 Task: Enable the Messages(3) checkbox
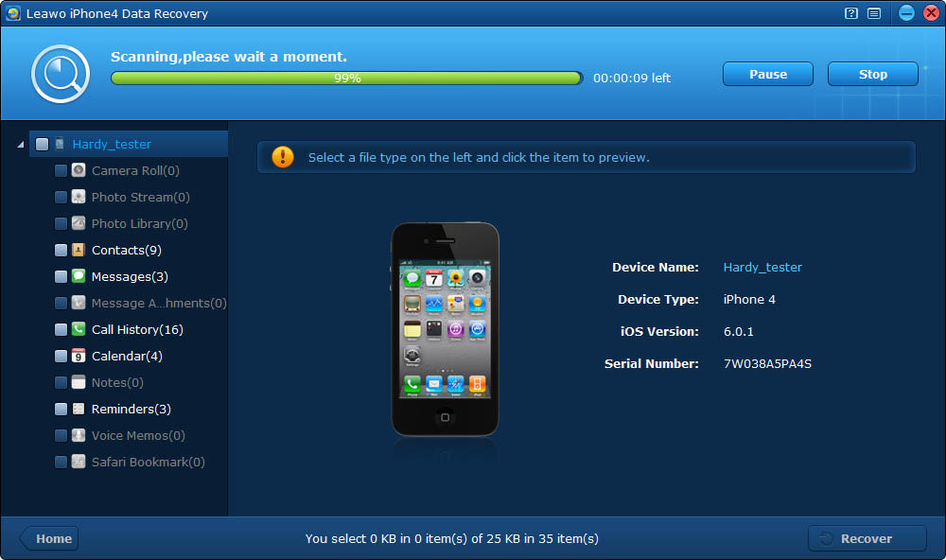(61, 277)
